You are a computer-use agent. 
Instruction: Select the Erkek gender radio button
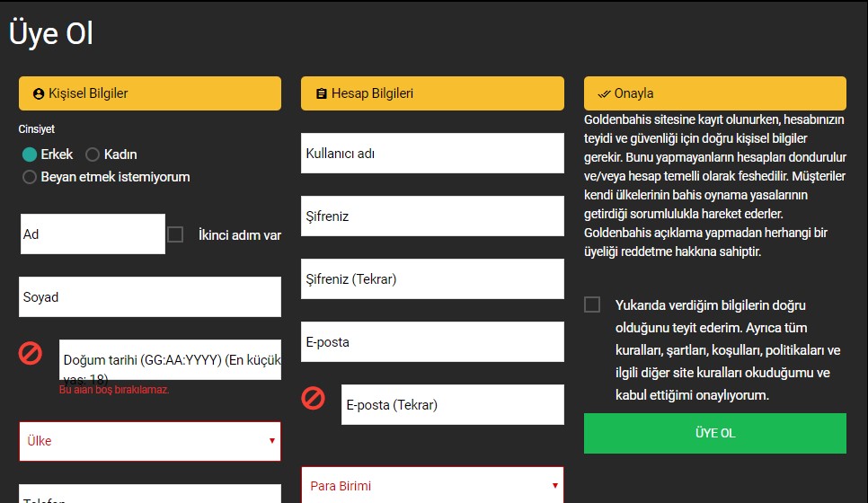click(30, 154)
